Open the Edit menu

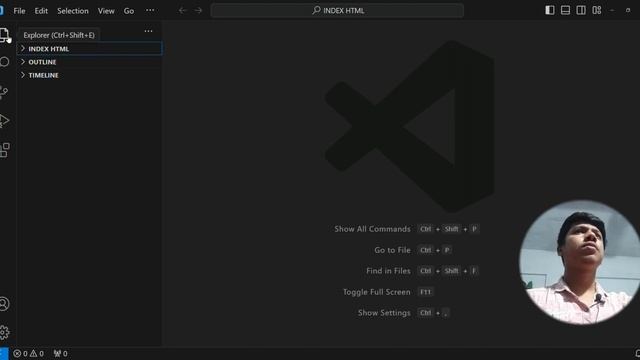click(x=41, y=11)
